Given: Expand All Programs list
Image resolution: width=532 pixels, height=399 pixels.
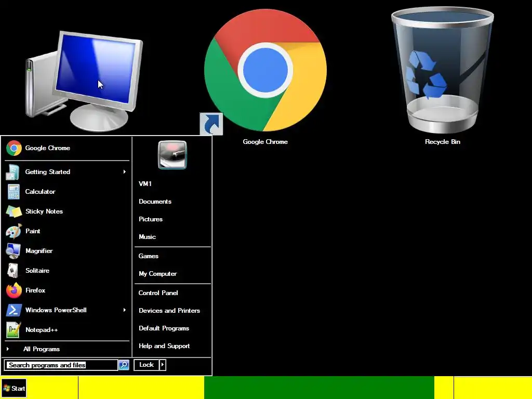Looking at the screenshot, I should click(67, 349).
